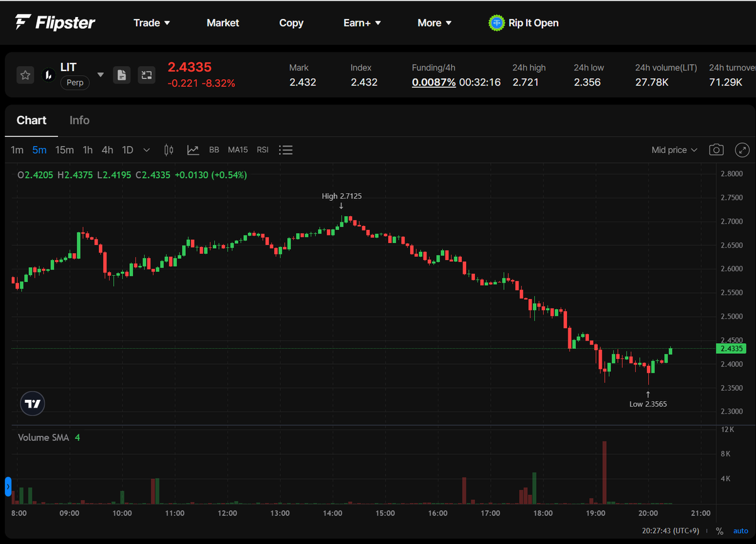This screenshot has height=544, width=756.
Task: Click the 14:00 time axis label
Action: [333, 513]
